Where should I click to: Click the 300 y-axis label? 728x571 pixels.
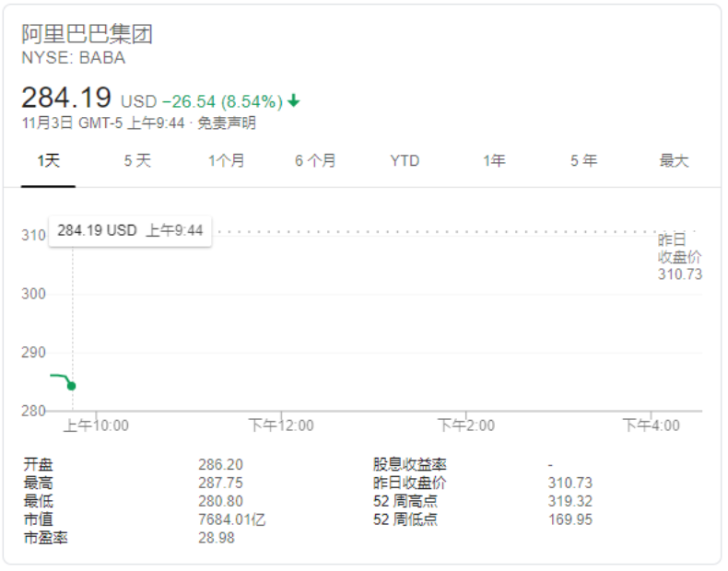point(33,294)
